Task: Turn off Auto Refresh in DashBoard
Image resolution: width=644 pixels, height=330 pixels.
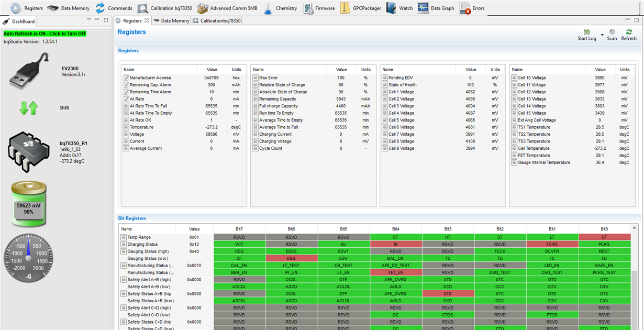Action: 45,34
